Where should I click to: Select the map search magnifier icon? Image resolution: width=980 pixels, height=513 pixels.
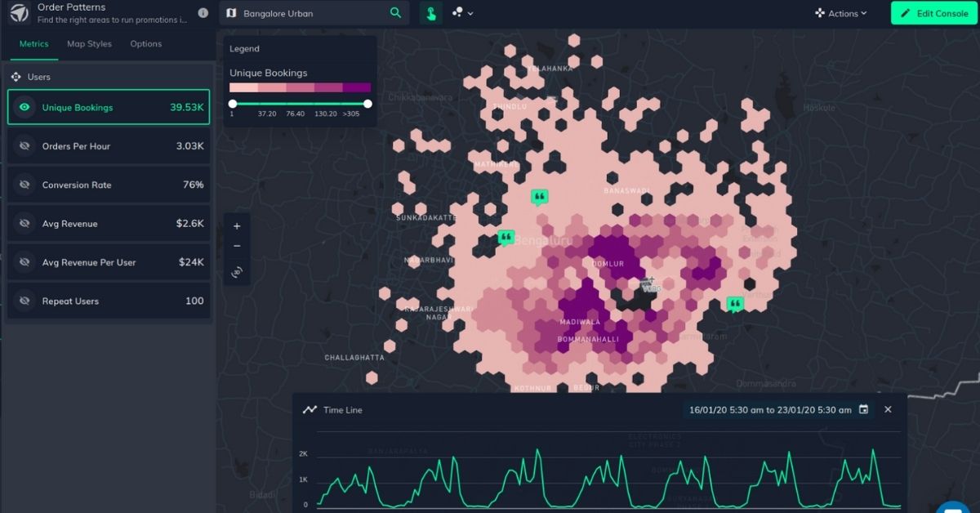coord(396,13)
